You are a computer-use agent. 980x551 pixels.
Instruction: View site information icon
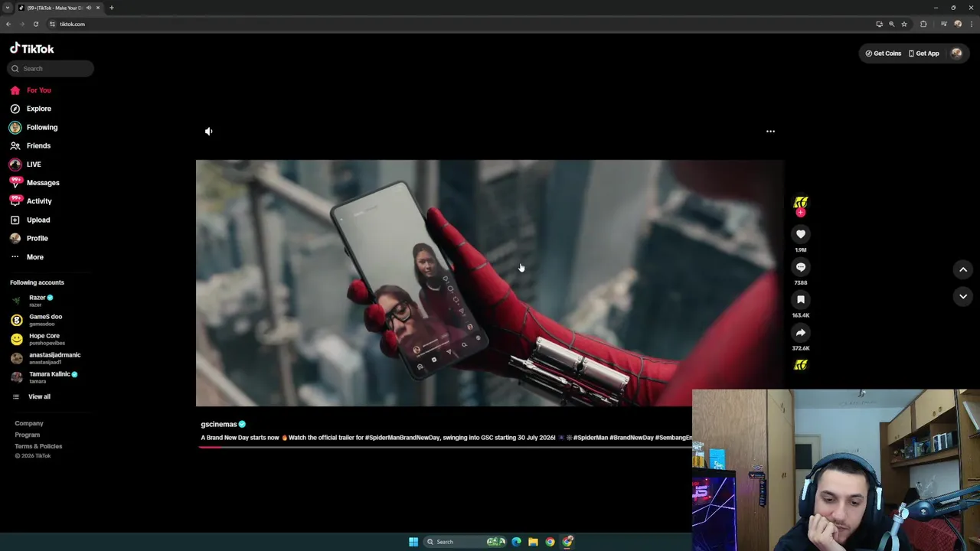click(x=52, y=24)
